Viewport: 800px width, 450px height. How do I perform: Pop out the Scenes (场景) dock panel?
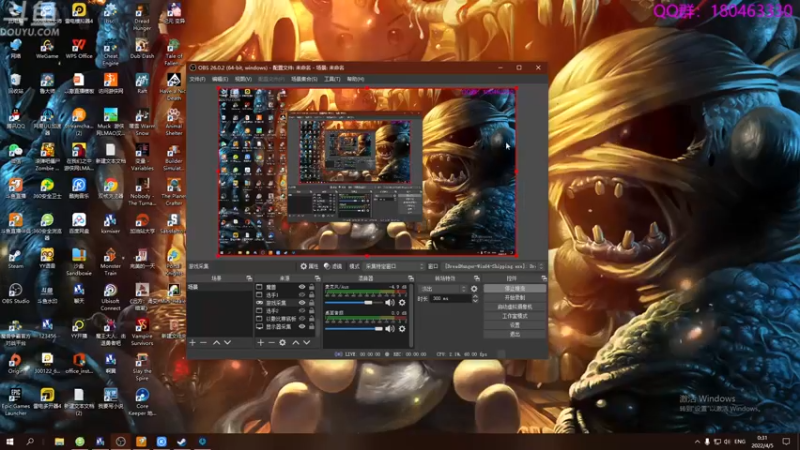249,278
